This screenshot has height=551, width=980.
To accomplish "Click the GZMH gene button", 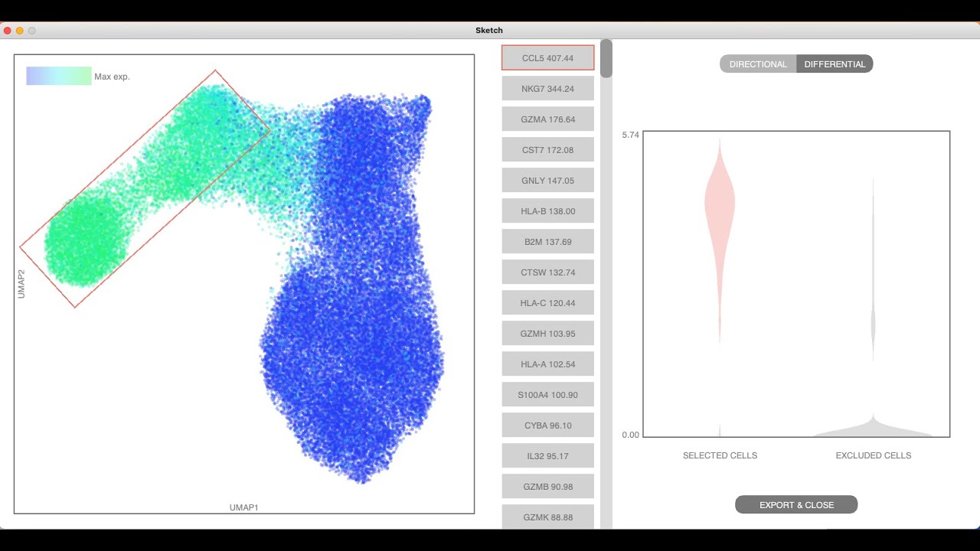I will (547, 334).
